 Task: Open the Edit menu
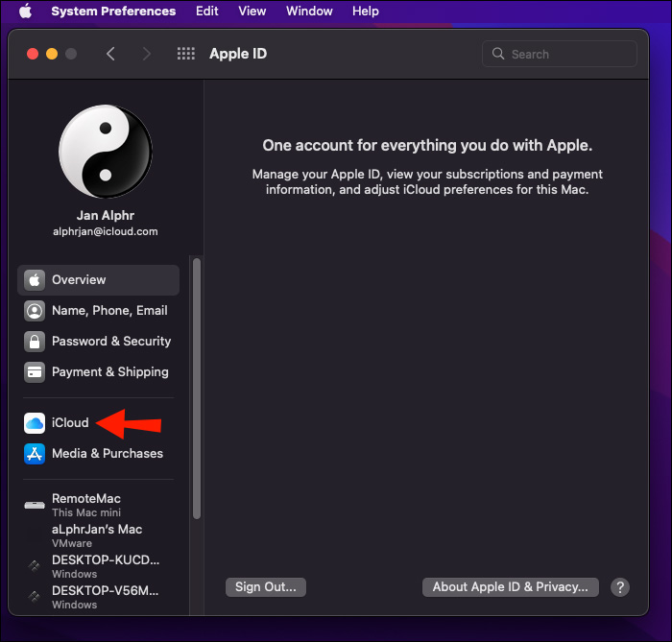207,12
